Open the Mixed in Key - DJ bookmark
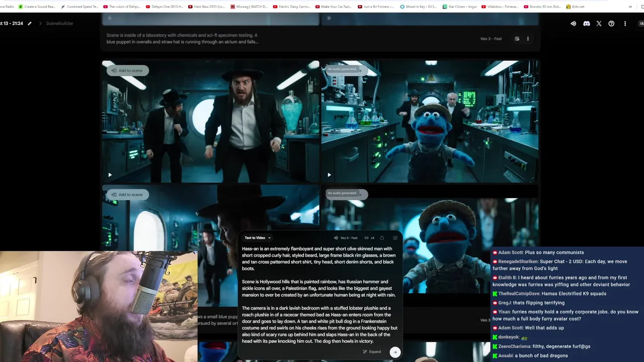This screenshot has width=644, height=362. click(x=418, y=7)
